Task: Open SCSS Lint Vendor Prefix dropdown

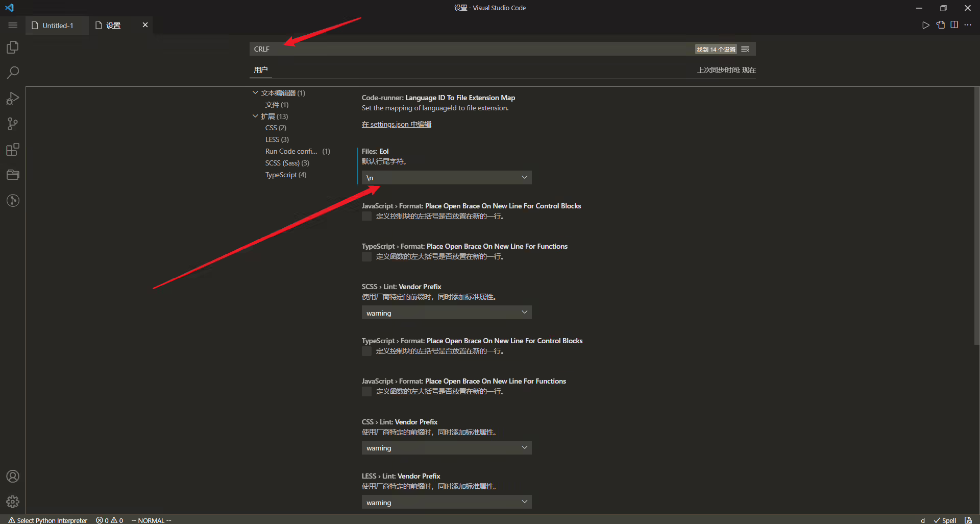Action: pos(447,313)
